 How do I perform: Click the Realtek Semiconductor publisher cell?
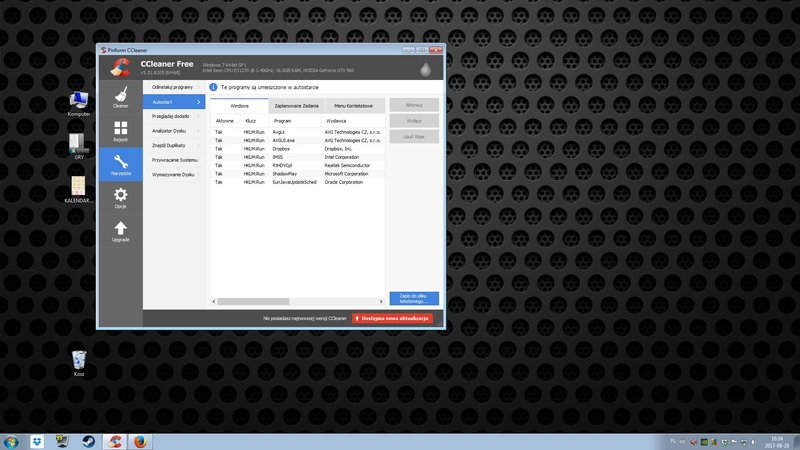347,165
